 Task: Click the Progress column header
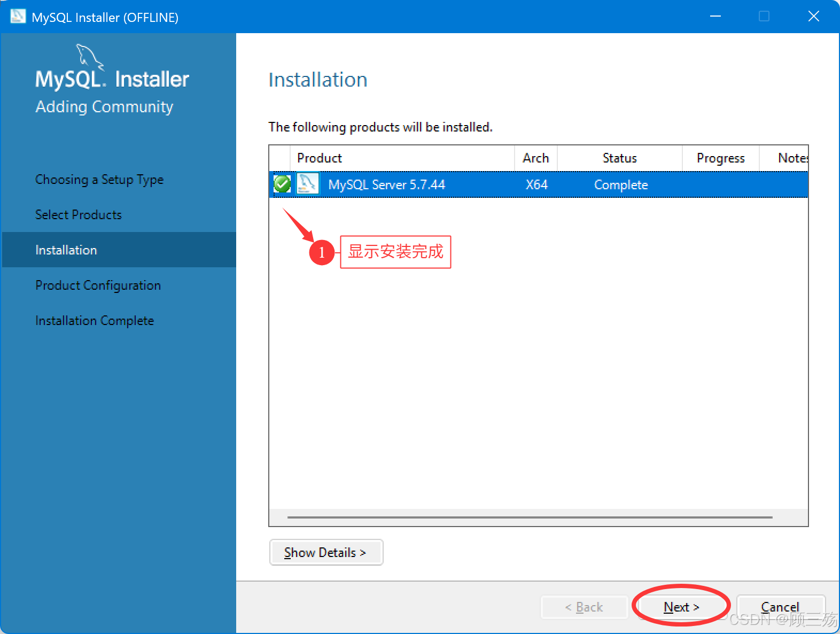(721, 158)
